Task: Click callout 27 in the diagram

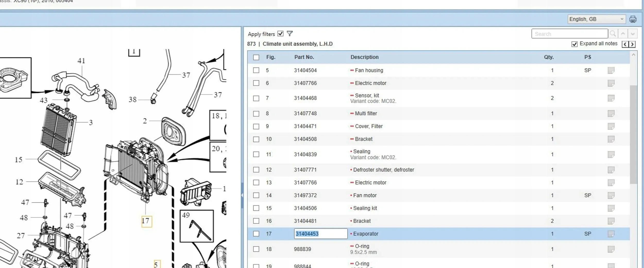Action: click(21, 235)
